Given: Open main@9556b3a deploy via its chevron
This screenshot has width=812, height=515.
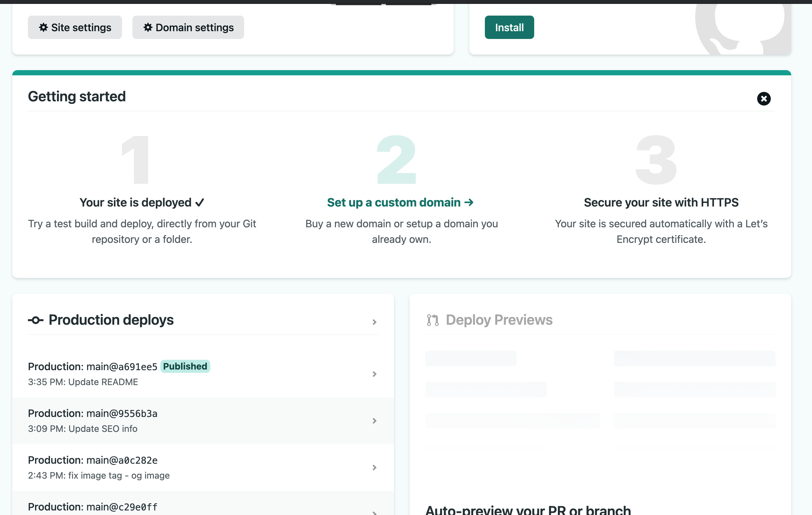Looking at the screenshot, I should (x=374, y=421).
